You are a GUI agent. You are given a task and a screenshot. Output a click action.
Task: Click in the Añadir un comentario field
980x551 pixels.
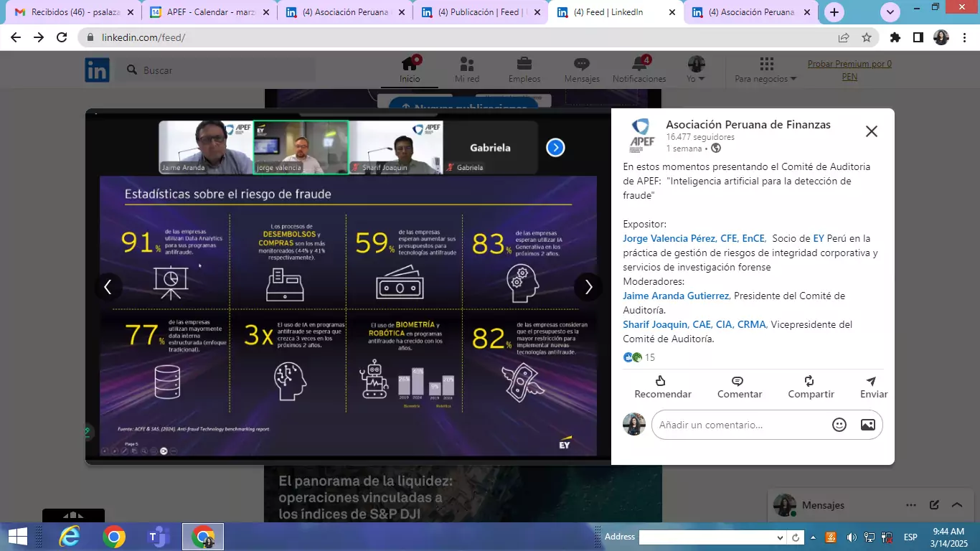(x=739, y=425)
